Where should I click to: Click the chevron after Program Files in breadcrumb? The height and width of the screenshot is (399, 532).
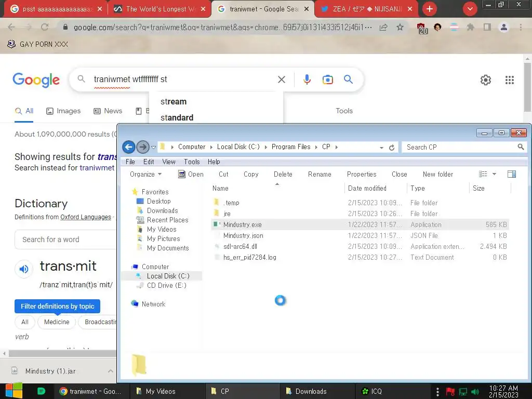tap(316, 147)
